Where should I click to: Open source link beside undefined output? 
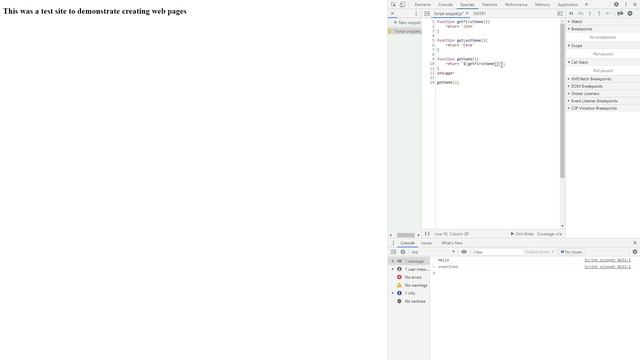pos(607,267)
